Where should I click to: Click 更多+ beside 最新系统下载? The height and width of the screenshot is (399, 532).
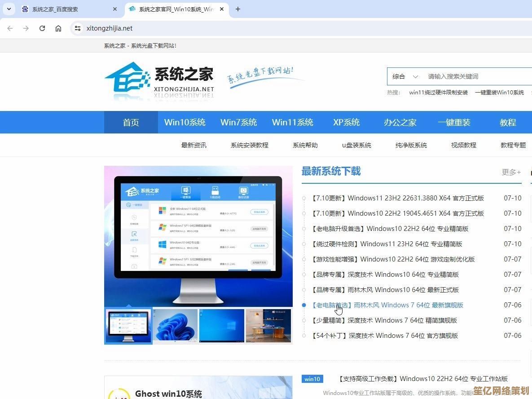point(511,172)
